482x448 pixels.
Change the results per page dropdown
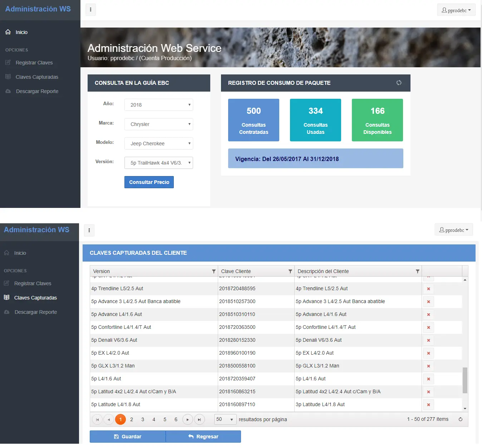(225, 419)
